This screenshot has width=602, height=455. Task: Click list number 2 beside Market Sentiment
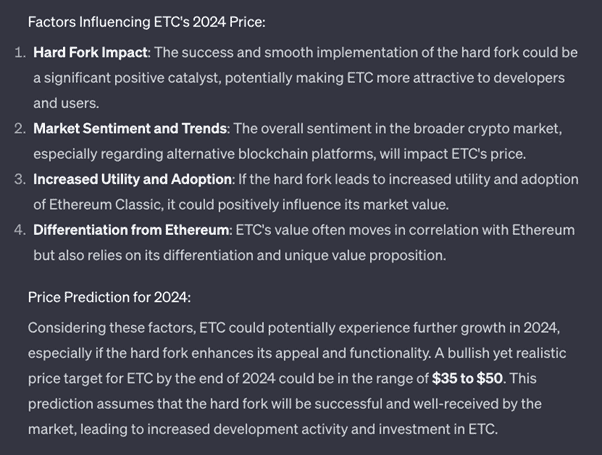coord(20,129)
